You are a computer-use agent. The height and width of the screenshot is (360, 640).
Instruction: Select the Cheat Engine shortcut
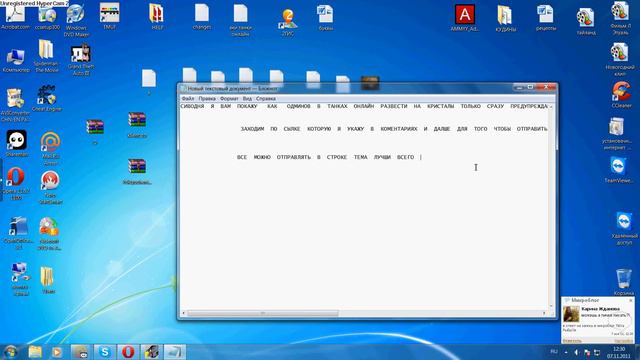(47, 98)
